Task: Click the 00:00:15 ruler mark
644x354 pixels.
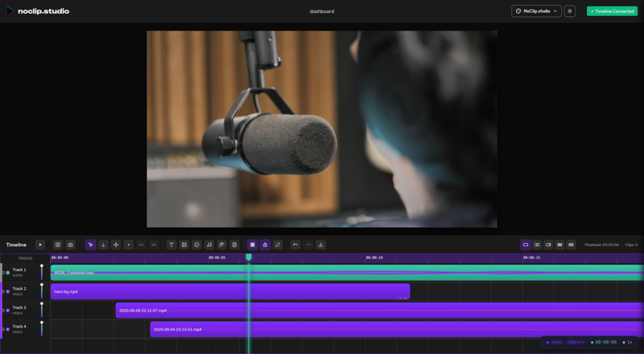Action: [x=531, y=258]
